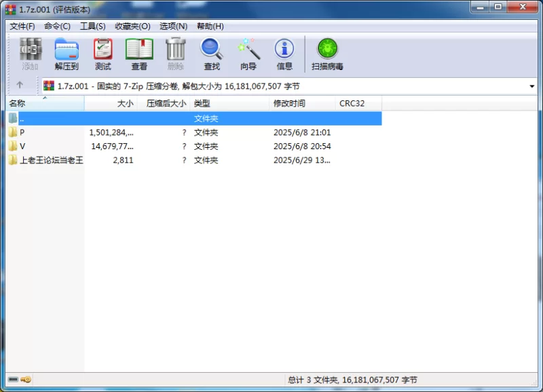
Task: Sort by CRC32 column header
Action: [358, 104]
